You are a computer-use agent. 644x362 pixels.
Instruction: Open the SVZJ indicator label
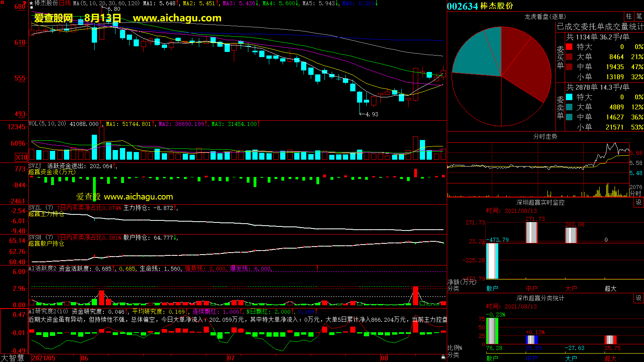tap(35, 166)
